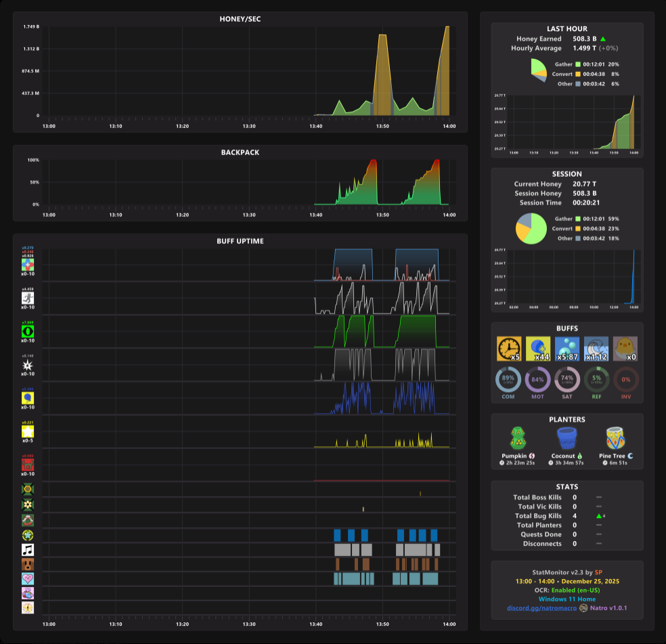Click the green Gather legend swatch under Session
666x644 pixels.
pyautogui.click(x=577, y=219)
